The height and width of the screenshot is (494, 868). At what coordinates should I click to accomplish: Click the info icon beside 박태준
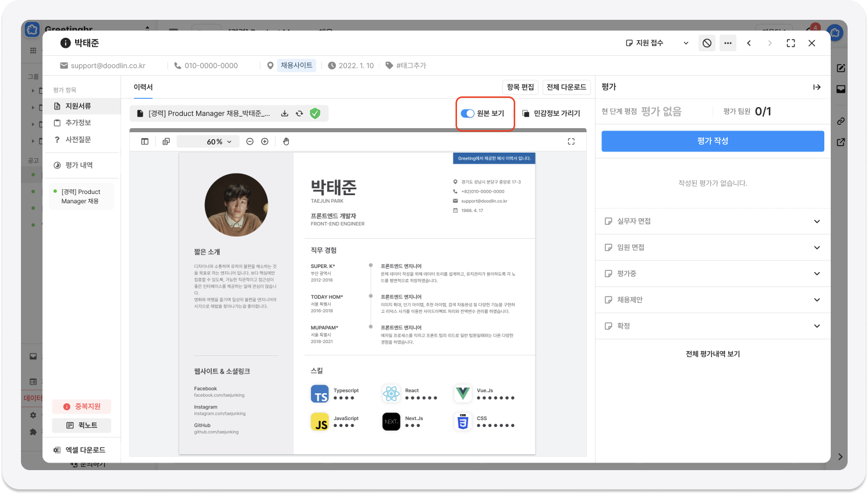point(66,43)
